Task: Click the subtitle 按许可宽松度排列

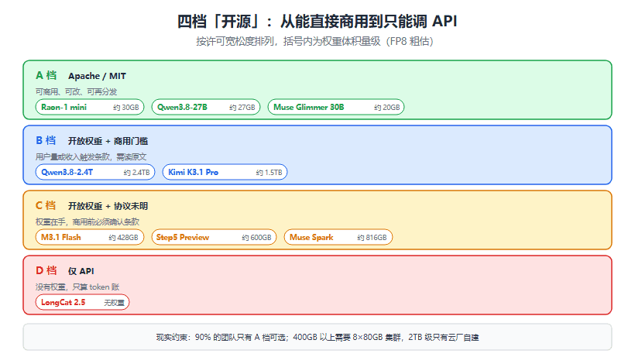Action: click(x=315, y=41)
